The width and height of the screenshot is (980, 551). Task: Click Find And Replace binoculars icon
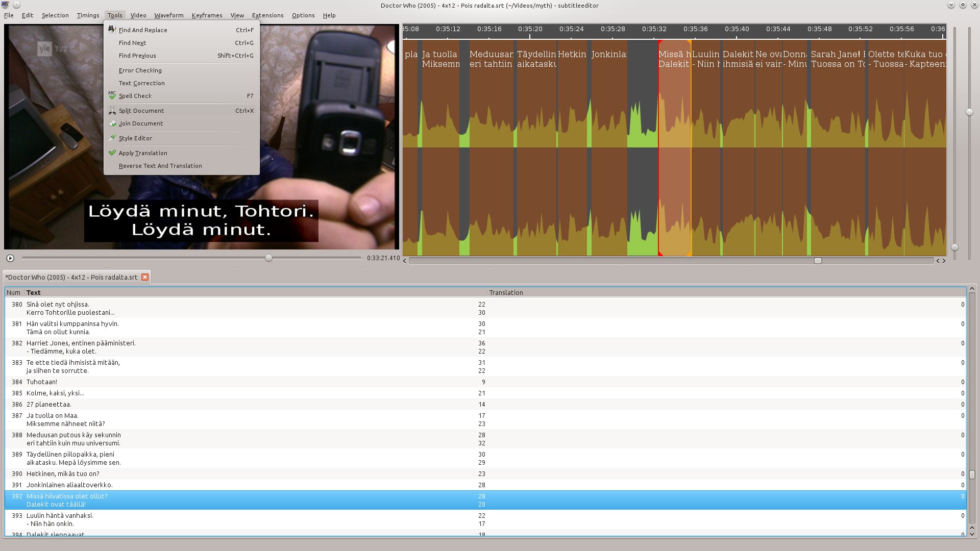point(112,30)
